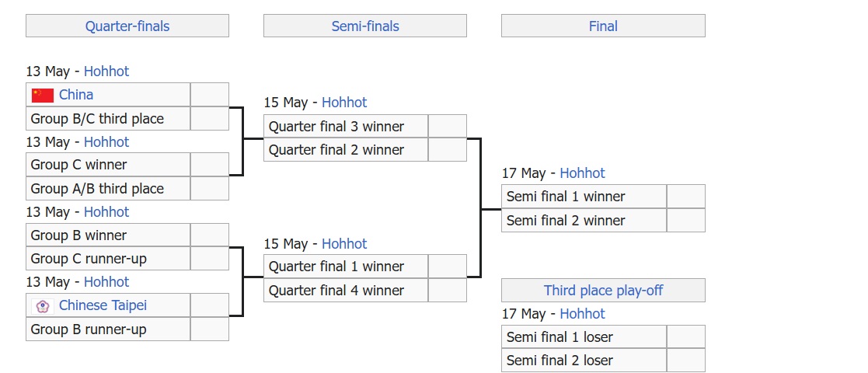Select the Group B/C third place cell
868x373 pixels.
(108, 118)
